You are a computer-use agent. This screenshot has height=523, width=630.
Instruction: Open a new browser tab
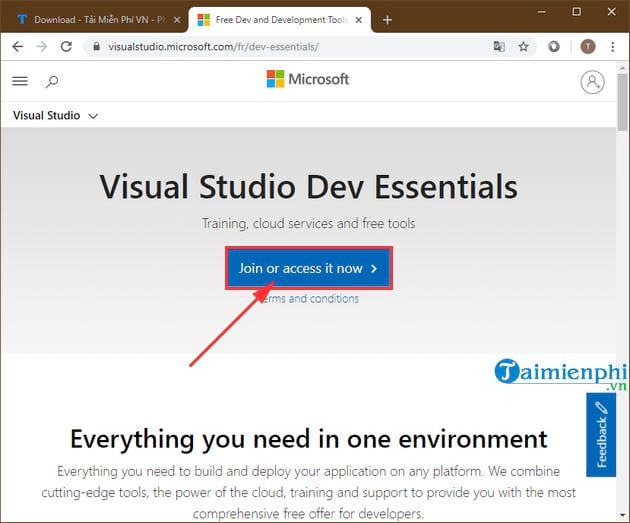[387, 20]
